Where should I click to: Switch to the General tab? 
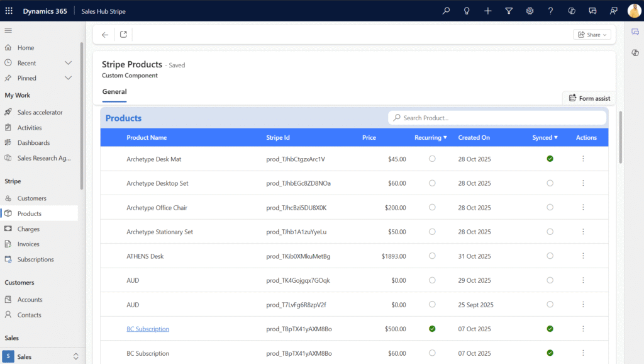coord(114,91)
